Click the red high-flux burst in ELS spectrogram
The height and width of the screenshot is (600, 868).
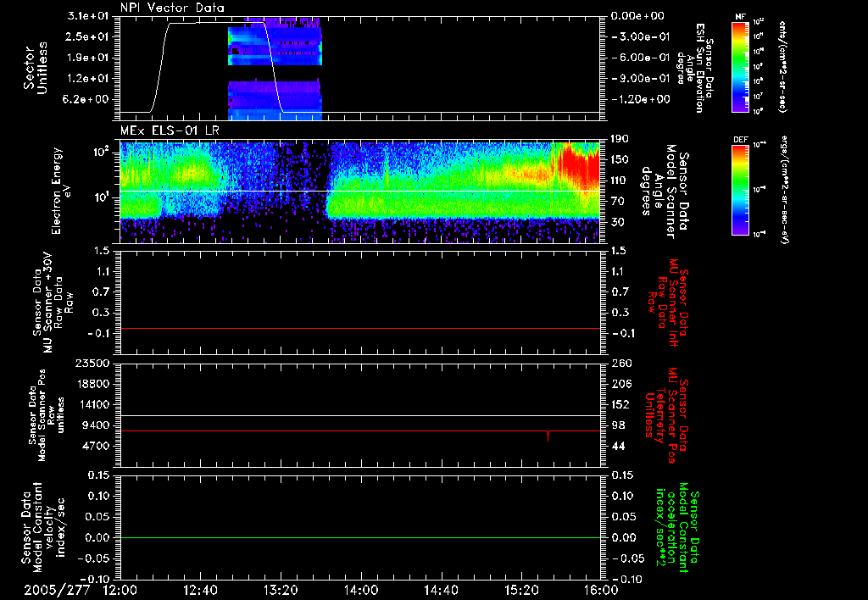pyautogui.click(x=578, y=166)
